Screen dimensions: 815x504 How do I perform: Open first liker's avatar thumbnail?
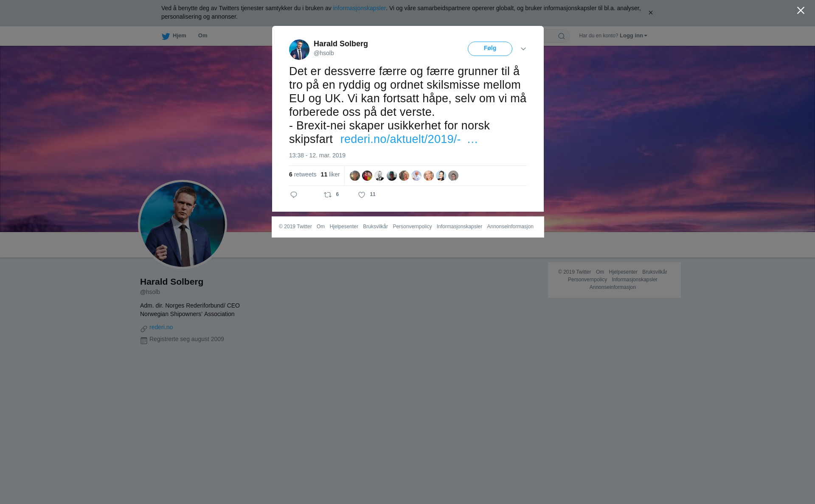click(355, 176)
